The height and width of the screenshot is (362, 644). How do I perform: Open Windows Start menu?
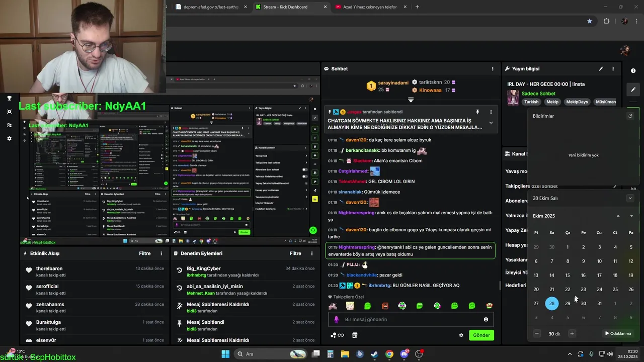click(225, 354)
